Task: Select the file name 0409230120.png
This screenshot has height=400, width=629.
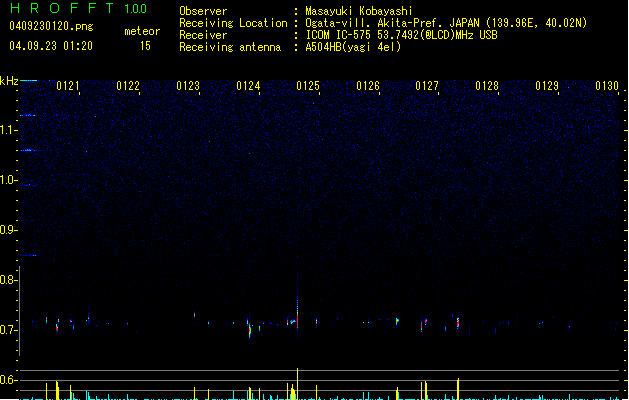Action: click(x=51, y=26)
